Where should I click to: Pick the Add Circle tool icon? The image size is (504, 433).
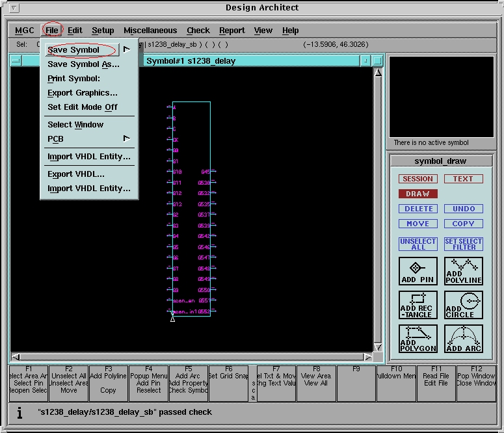click(x=464, y=304)
